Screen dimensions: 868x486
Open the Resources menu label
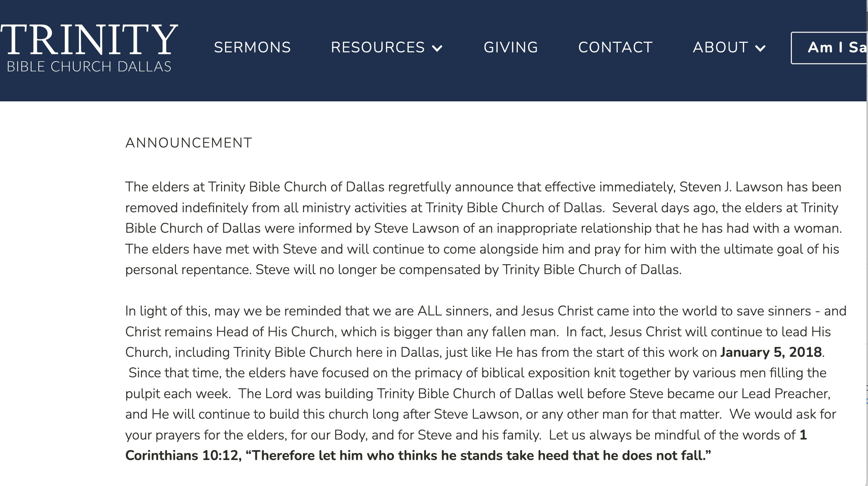pyautogui.click(x=378, y=48)
